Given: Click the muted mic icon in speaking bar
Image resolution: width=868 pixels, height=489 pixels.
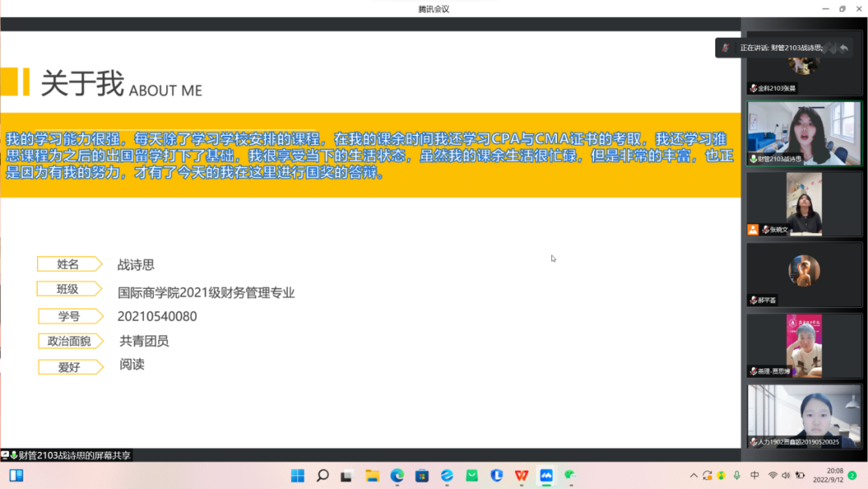Looking at the screenshot, I should (x=726, y=48).
